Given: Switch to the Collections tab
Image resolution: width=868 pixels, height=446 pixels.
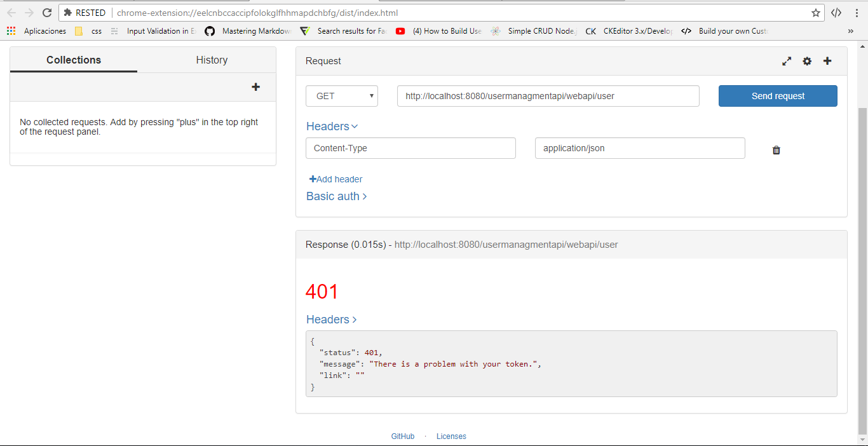Looking at the screenshot, I should click(x=73, y=60).
